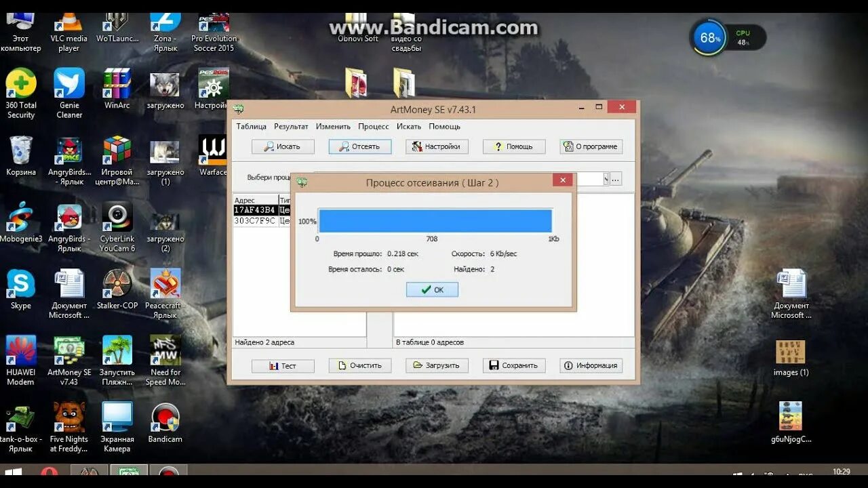Open the Windows Start button
Screen dimensions: 868x488
[x=12, y=472]
